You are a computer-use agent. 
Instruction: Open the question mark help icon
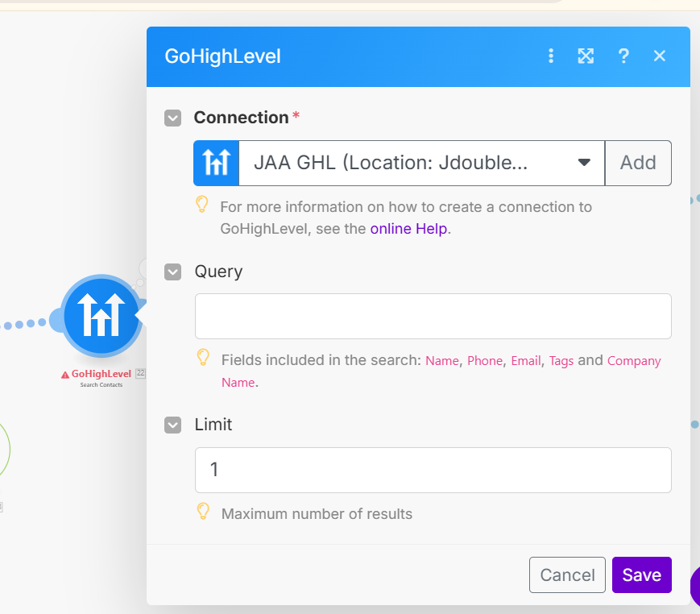click(x=623, y=56)
